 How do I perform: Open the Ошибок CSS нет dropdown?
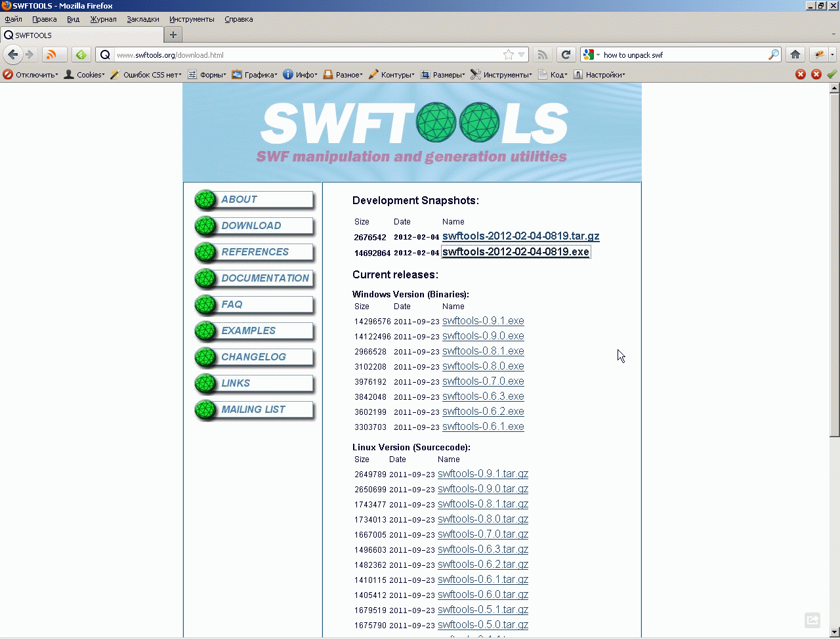(x=146, y=75)
